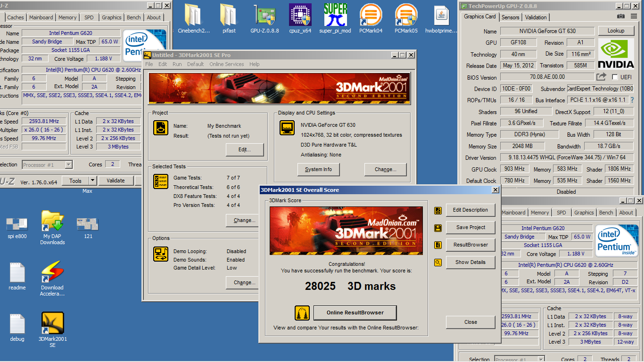Click the Project Edit... button
Viewport: 644px width, 362px height.
click(x=245, y=149)
